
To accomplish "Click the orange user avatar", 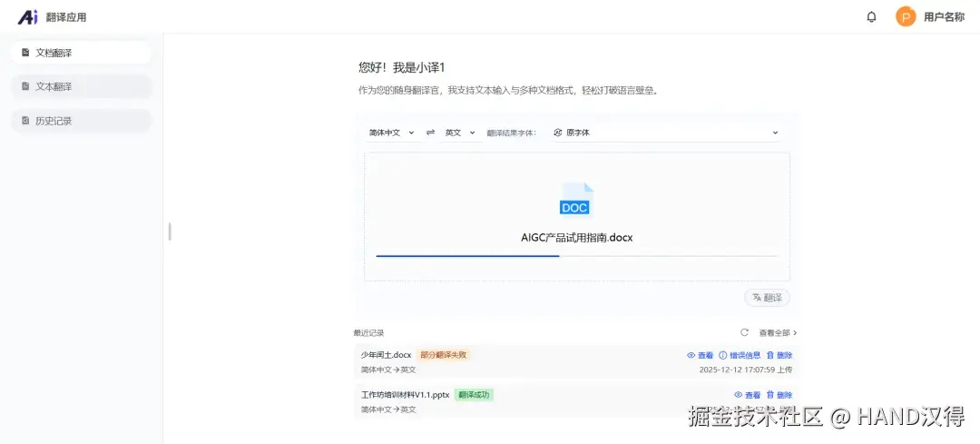I will tap(906, 17).
